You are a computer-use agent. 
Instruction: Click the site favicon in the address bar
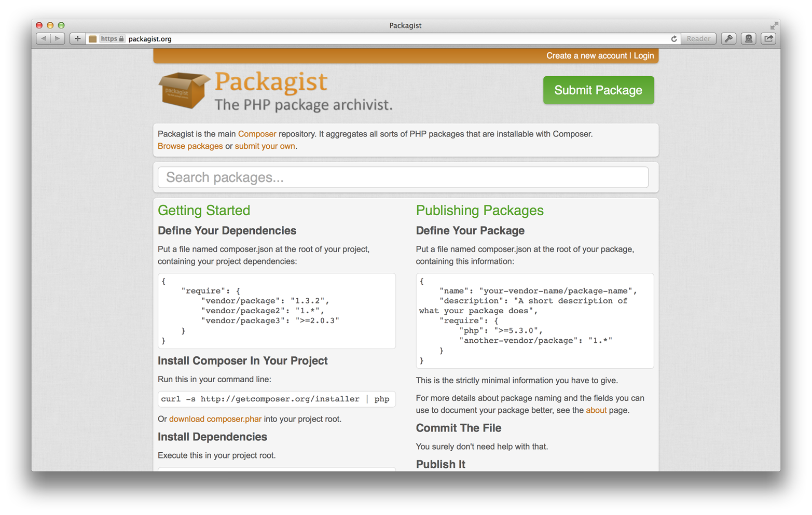pos(92,38)
